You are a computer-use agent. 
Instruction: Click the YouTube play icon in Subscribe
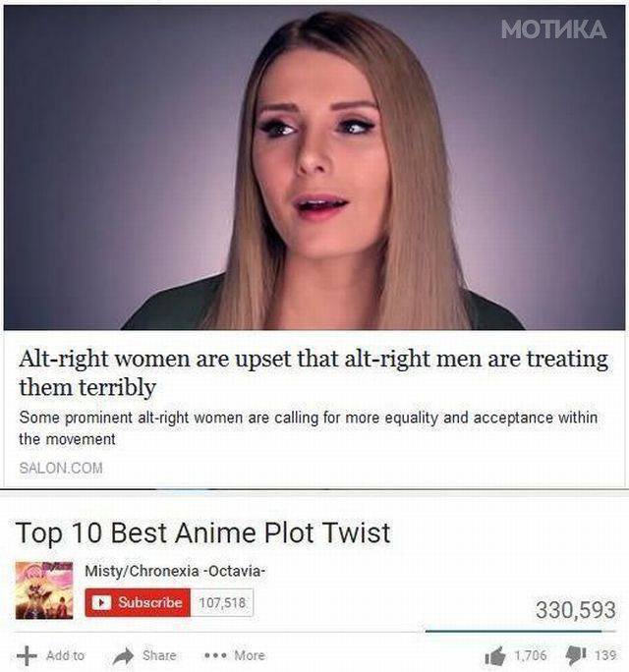(101, 602)
